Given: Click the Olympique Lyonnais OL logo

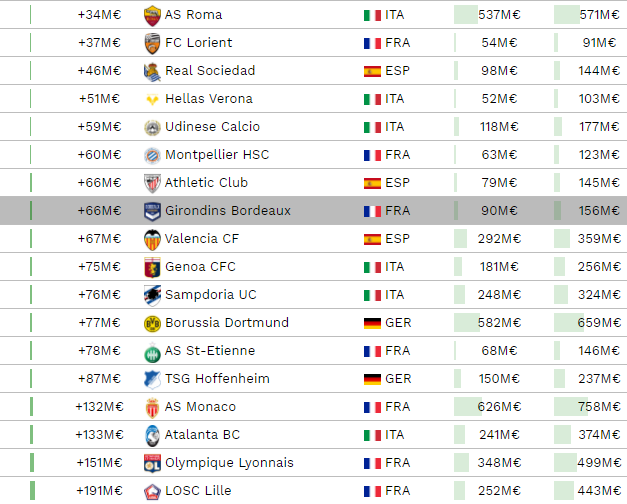Looking at the screenshot, I should point(152,463).
